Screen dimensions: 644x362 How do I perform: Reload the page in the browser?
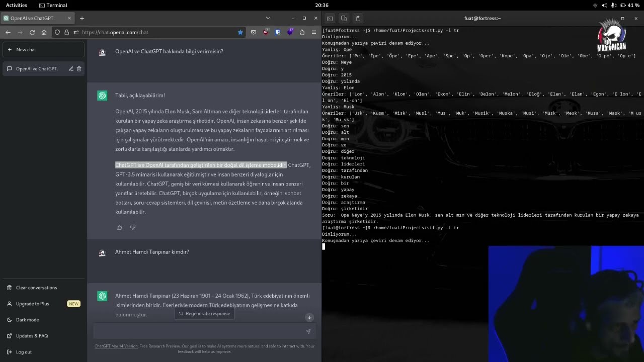coord(32,32)
